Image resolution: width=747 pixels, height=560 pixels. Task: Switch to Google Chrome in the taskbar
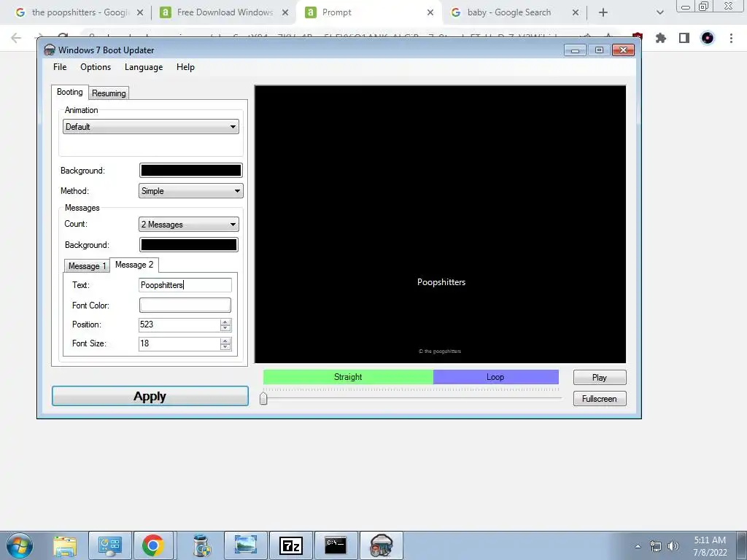(153, 545)
